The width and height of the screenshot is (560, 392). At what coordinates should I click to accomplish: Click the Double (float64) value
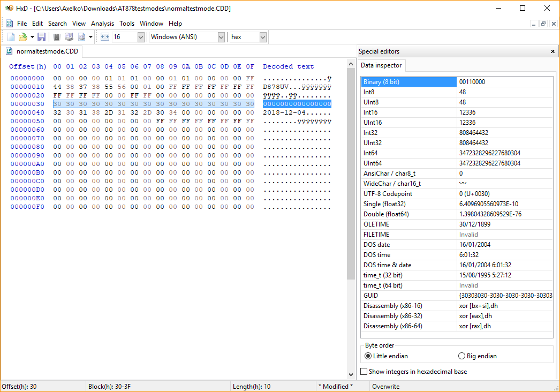tap(490, 214)
